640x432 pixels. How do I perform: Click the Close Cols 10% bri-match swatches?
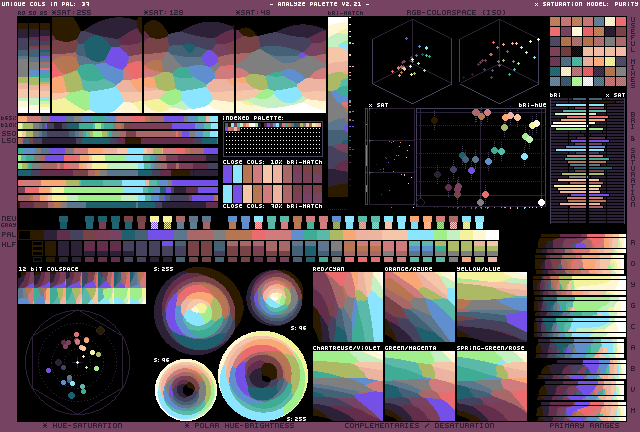tap(272, 172)
